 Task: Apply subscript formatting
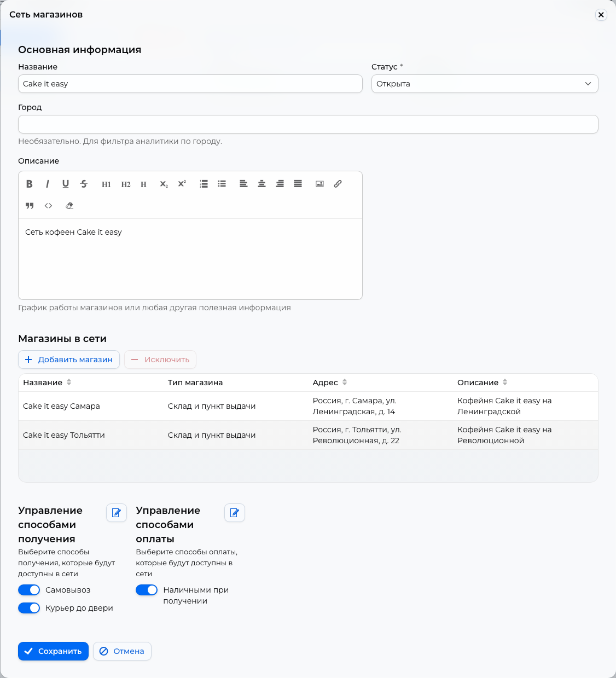(x=164, y=184)
